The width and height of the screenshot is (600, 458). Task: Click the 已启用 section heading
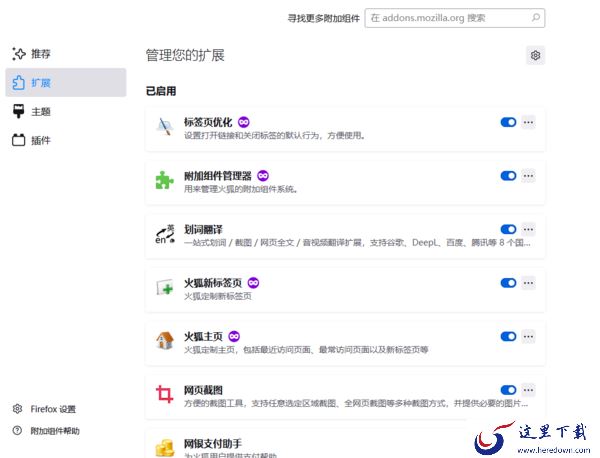click(x=161, y=91)
